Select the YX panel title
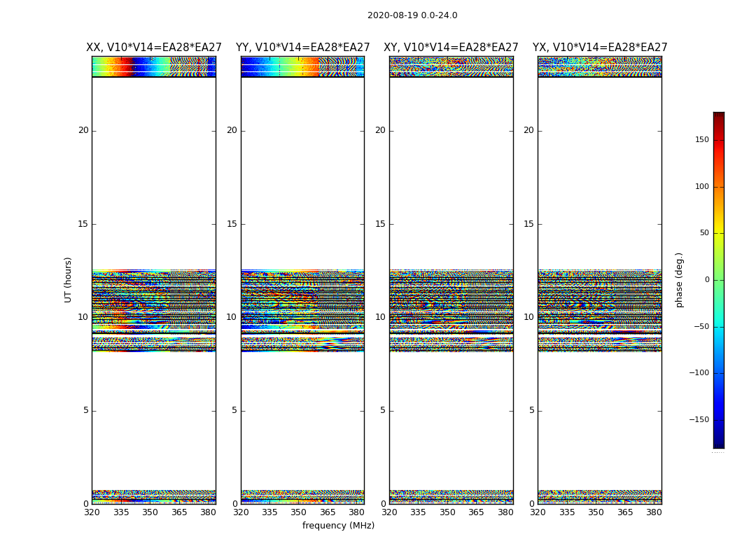735x560 pixels. click(x=599, y=48)
